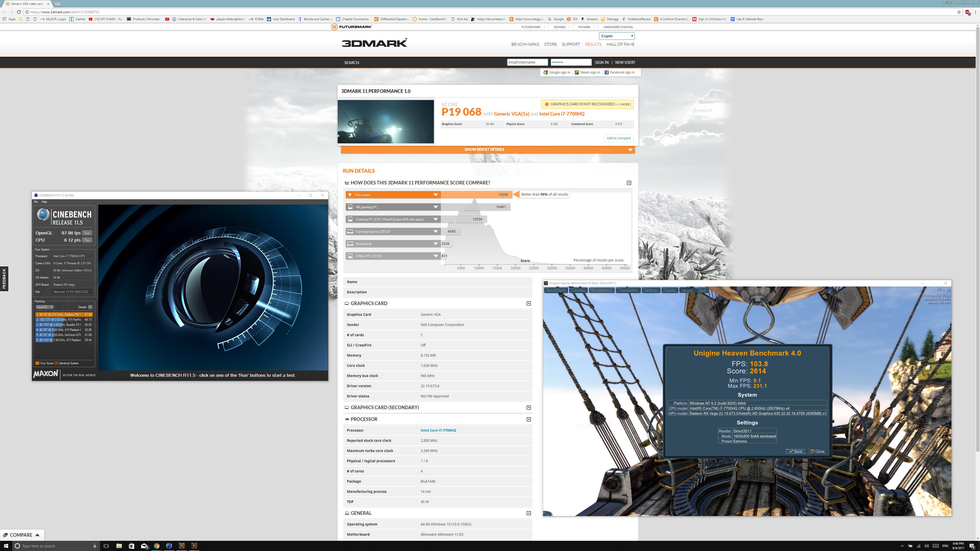Expand the 4K gaming PC comparison row
This screenshot has height=551, width=980.
[436, 207]
